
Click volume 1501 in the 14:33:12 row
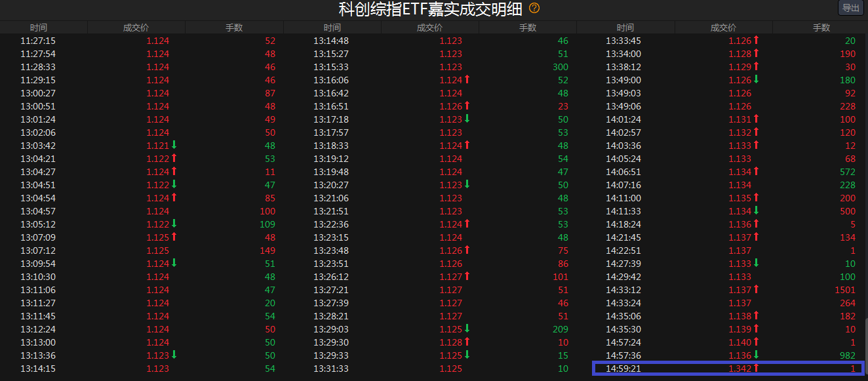[845, 290]
